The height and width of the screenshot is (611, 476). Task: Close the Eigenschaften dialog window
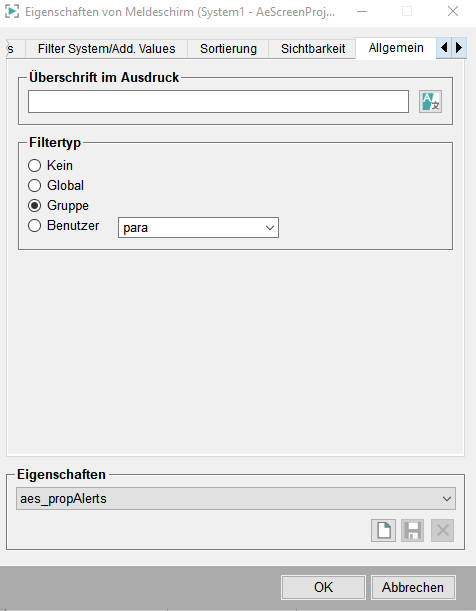click(x=453, y=11)
